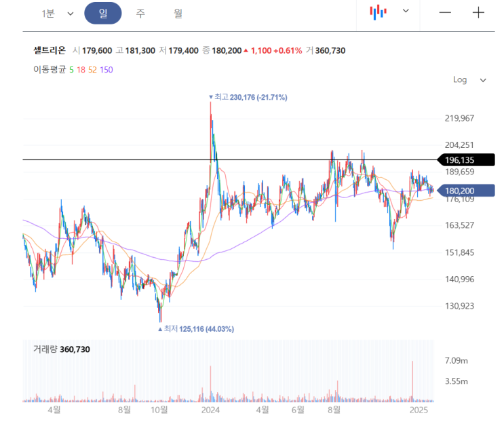The height and width of the screenshot is (422, 504).
Task: Switch to the 월 monthly chart tab
Action: point(178,14)
